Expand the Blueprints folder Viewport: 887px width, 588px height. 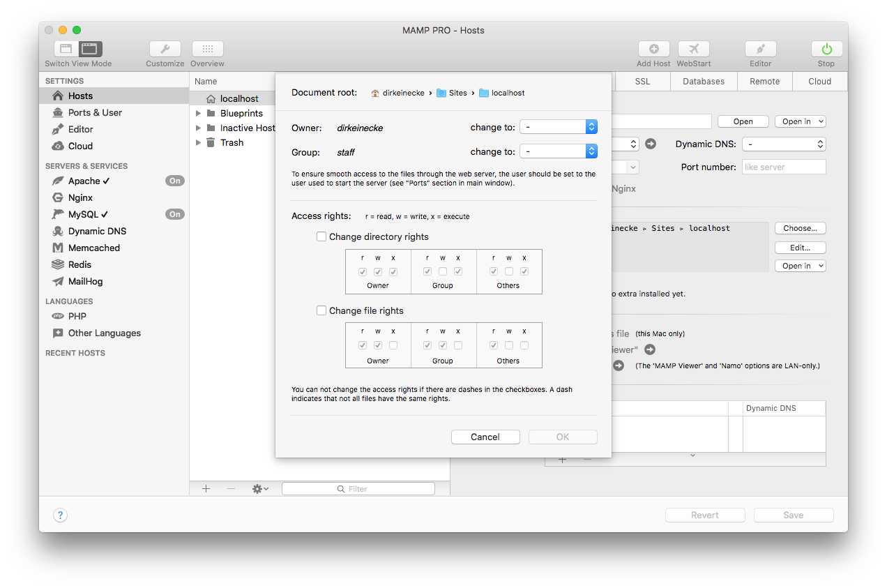click(198, 112)
